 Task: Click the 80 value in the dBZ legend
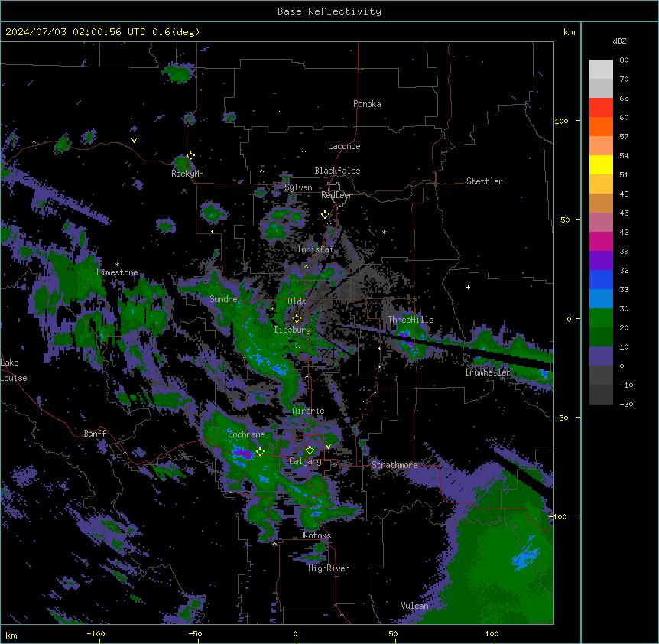[624, 60]
